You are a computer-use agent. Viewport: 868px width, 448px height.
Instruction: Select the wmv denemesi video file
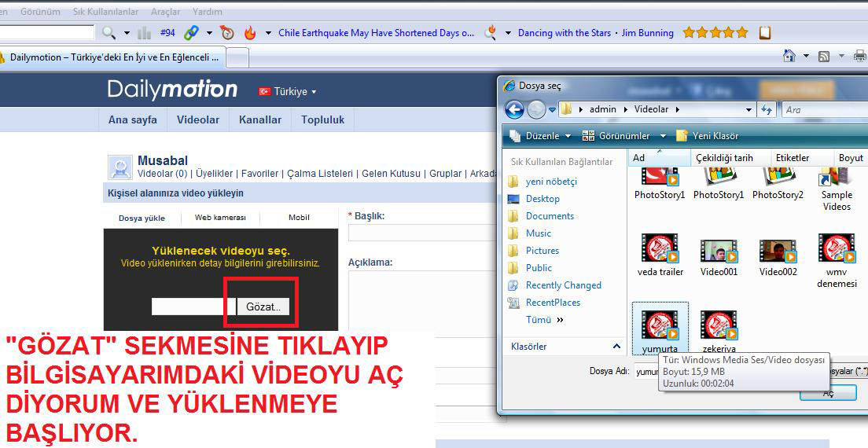click(x=837, y=260)
